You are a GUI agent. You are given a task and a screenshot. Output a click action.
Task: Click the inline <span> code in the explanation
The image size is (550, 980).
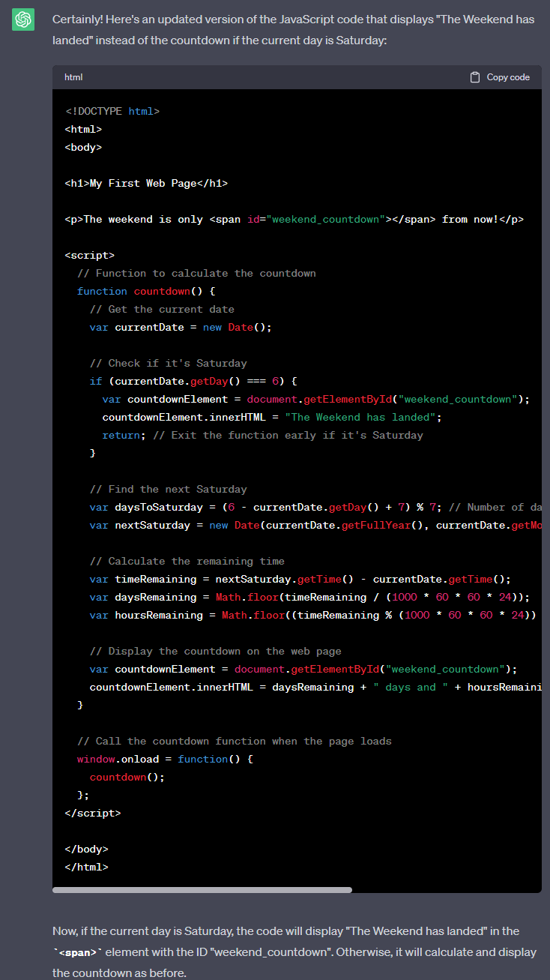pyautogui.click(x=77, y=952)
